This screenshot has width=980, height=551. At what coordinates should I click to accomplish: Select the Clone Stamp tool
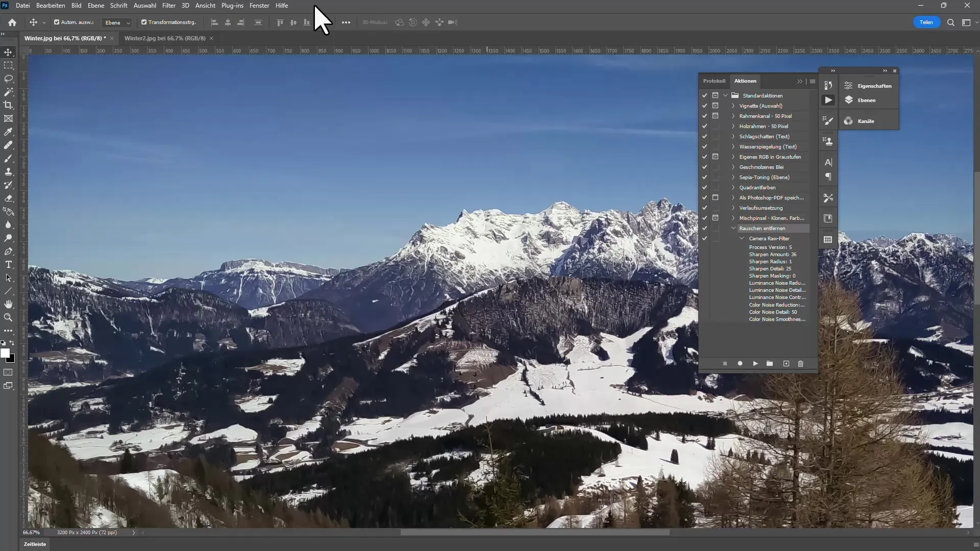tap(9, 172)
